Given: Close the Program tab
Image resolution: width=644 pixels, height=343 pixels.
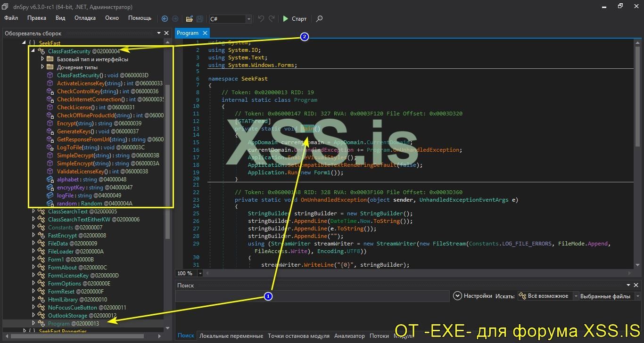Looking at the screenshot, I should [x=205, y=33].
